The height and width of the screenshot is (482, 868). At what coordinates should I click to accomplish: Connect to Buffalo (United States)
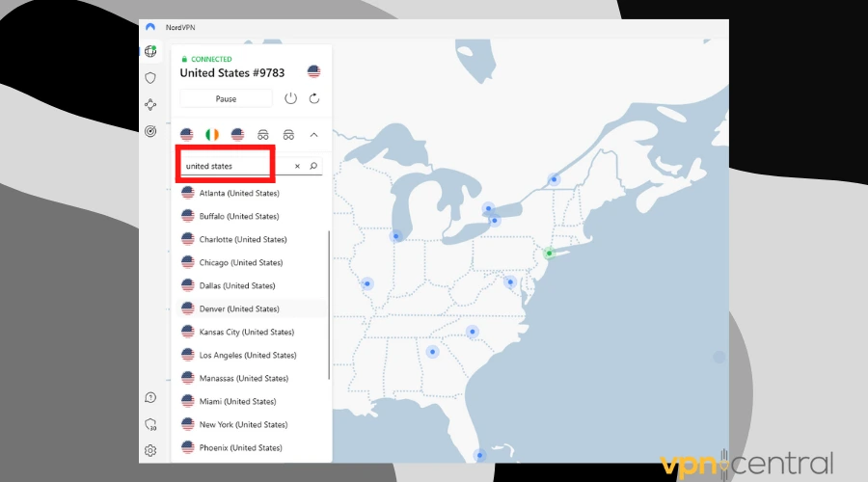coord(251,216)
